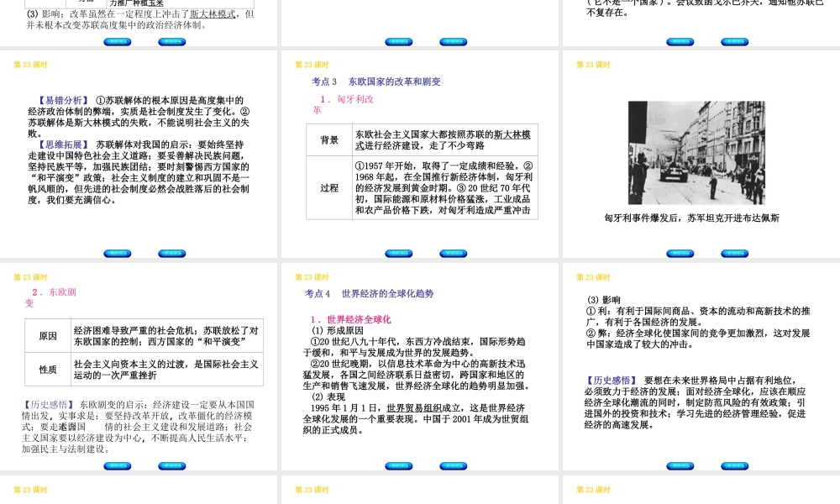Image resolution: width=840 pixels, height=504 pixels.
Task: Click left blue button under 东欧剧变 slide
Action: coord(118,466)
